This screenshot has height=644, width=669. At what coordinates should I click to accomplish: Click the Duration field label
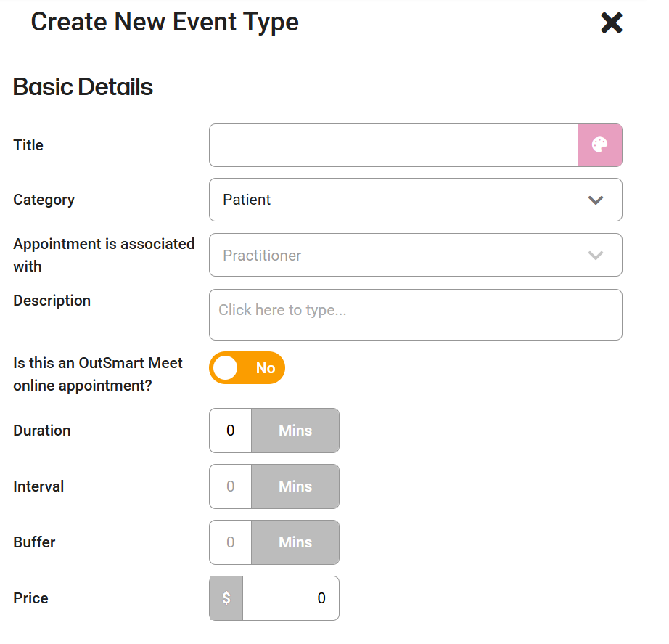pos(42,431)
